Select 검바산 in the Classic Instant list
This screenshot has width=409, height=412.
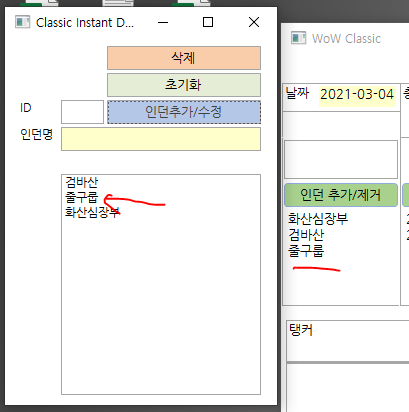pos(82,182)
